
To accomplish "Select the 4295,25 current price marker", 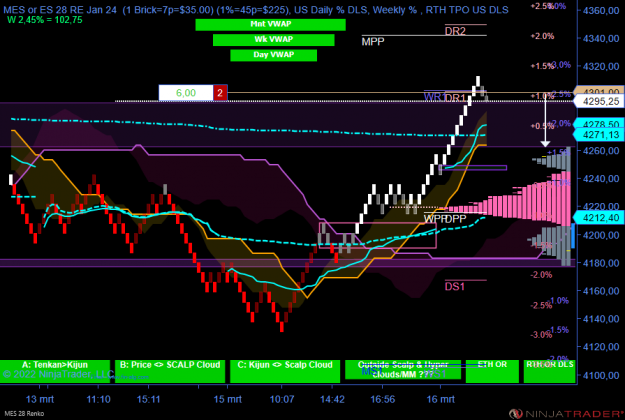I will pos(600,102).
